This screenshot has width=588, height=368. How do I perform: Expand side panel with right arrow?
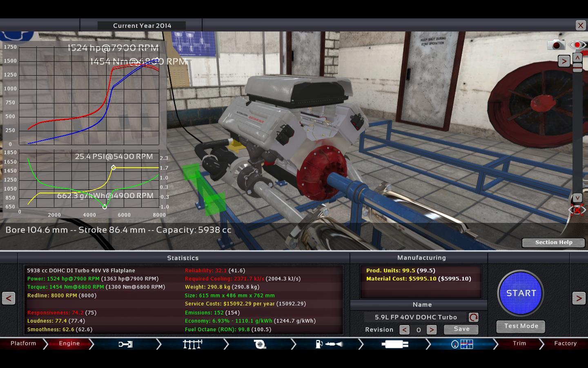pyautogui.click(x=564, y=61)
